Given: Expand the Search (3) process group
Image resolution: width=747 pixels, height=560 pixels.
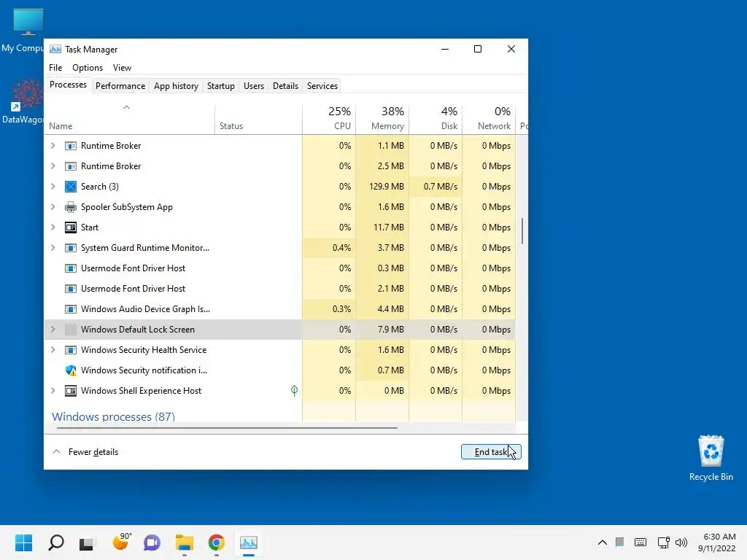Looking at the screenshot, I should 53,187.
